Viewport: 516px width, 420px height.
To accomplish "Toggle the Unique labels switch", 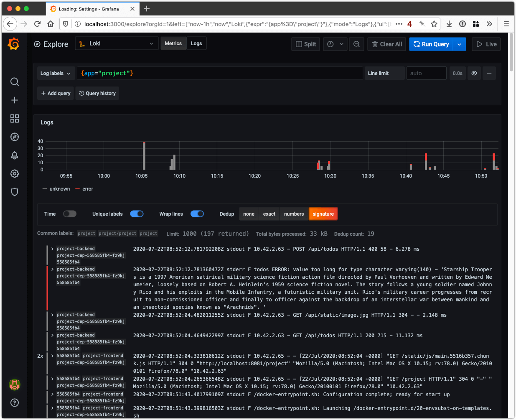I will click(x=137, y=214).
